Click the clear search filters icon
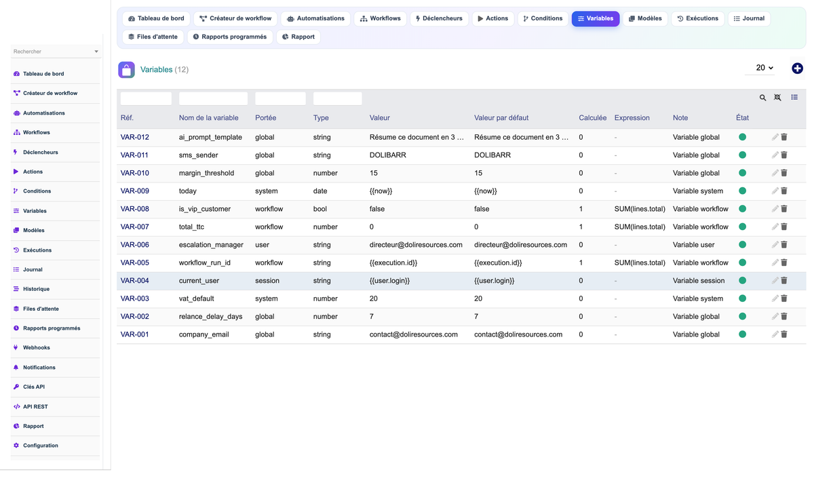This screenshot has height=504, width=814. (x=777, y=98)
